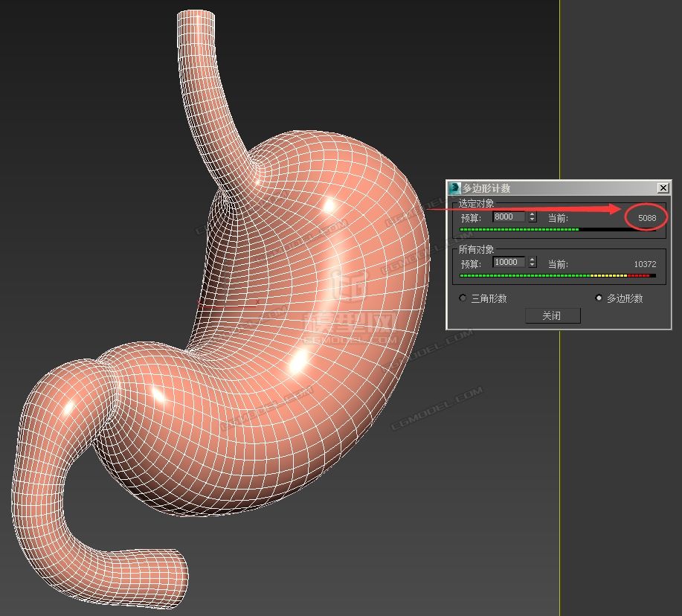Select the 多边形数 radio option
Screen dimensions: 682x616
pos(599,298)
